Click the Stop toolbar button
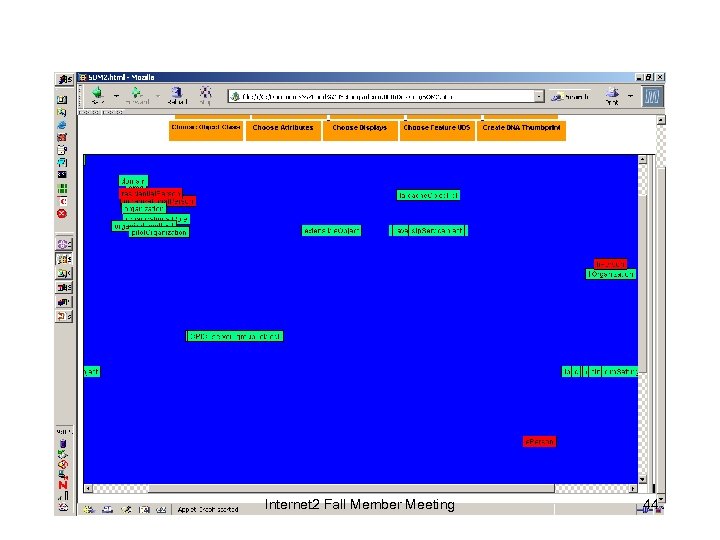 (x=205, y=95)
